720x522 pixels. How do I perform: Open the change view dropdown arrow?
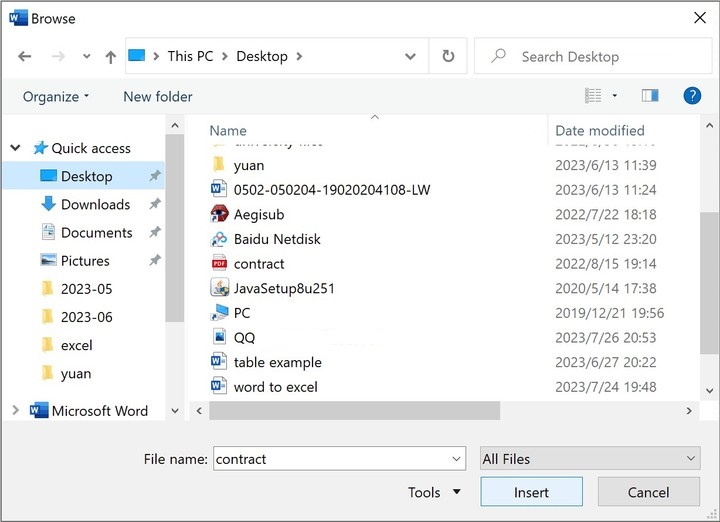[615, 96]
